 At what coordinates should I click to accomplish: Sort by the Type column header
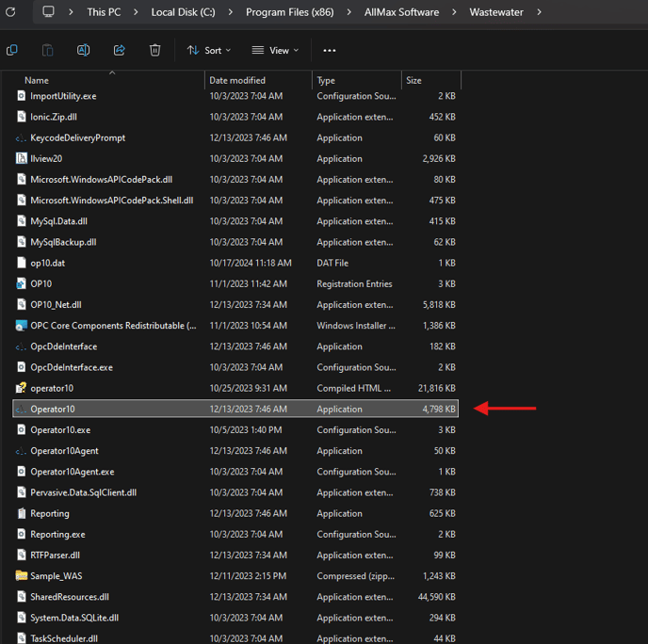(x=326, y=81)
